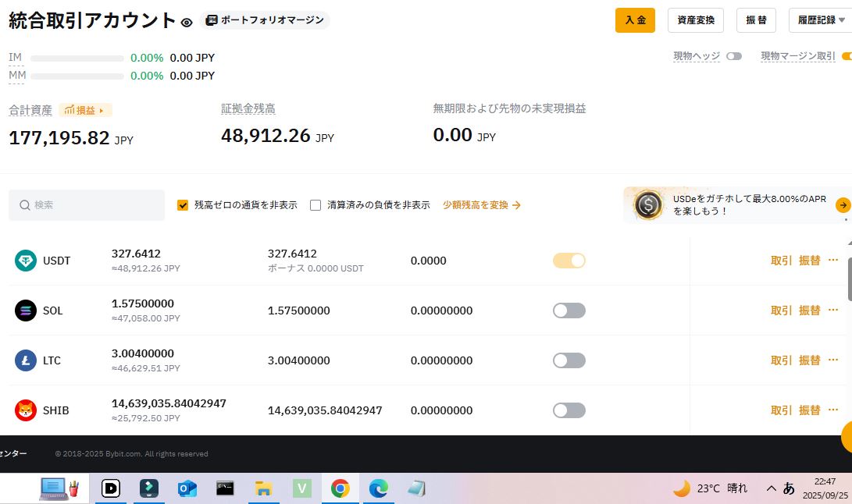Screen dimensions: 852x504
Task: Open File Explorer from the taskbar
Action: (x=264, y=488)
